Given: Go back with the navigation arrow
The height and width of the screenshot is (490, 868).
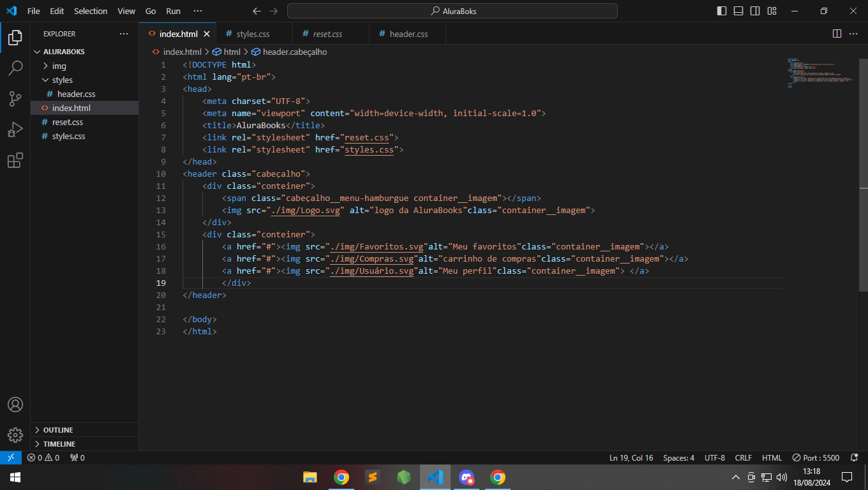Looking at the screenshot, I should click(x=257, y=11).
